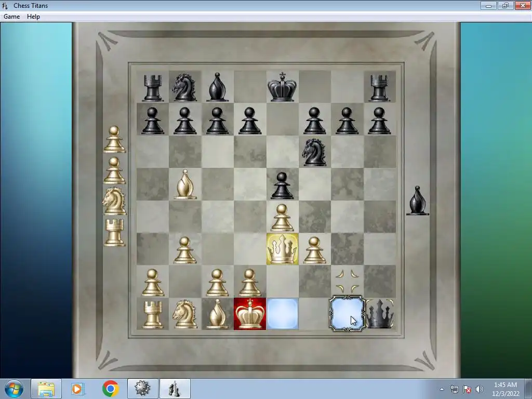The image size is (532, 399).
Task: Select the white pawn on f3
Action: coord(314,250)
